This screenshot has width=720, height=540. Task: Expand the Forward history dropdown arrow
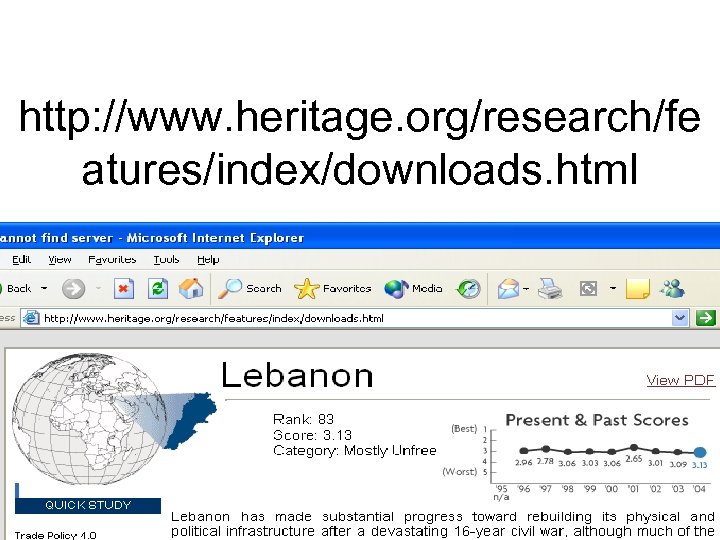pos(98,288)
